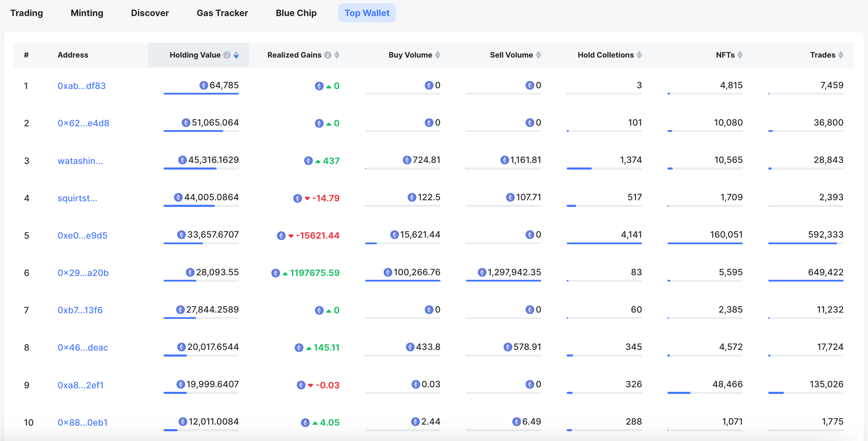Screen dimensions: 868x441
Task: Open the watashin... wallet link
Action: [x=80, y=161]
